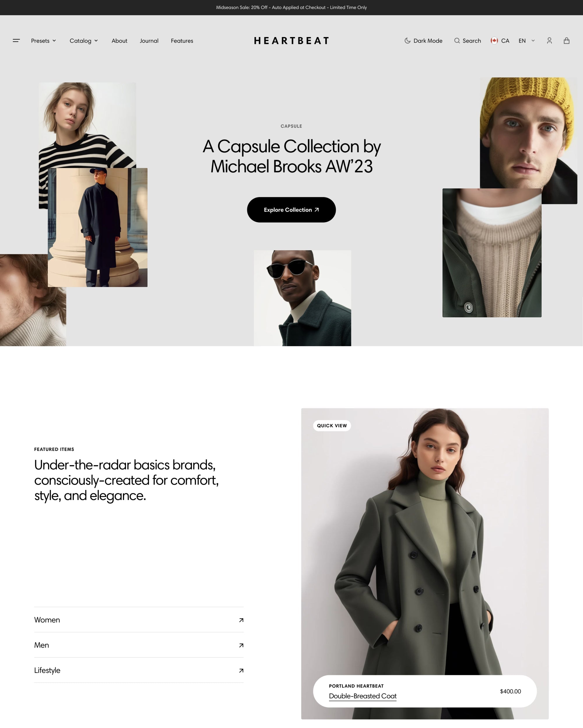Select the Men category link

(42, 645)
